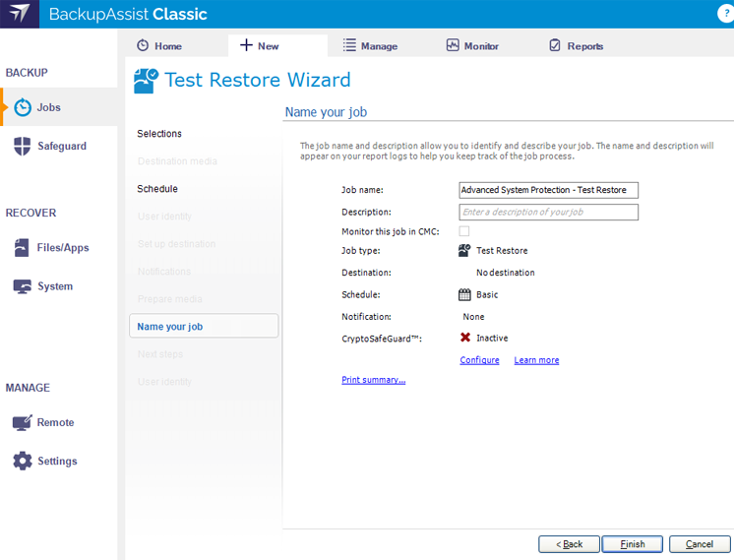Click into the Description field
Screen dimensions: 734x560
[x=548, y=213]
